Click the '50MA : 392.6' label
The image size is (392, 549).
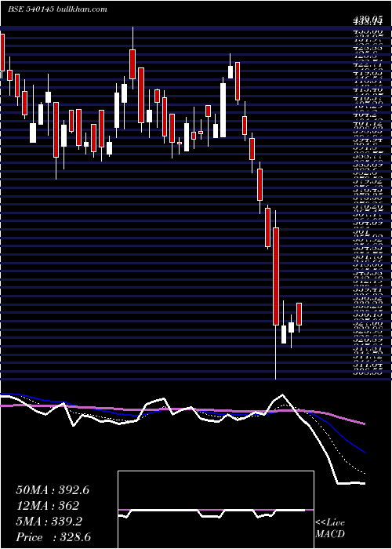53,490
